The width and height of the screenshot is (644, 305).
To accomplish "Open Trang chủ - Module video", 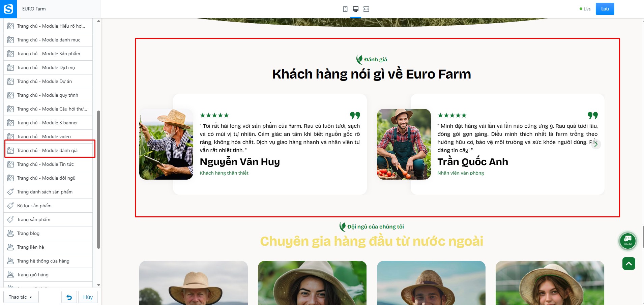I will point(48,136).
